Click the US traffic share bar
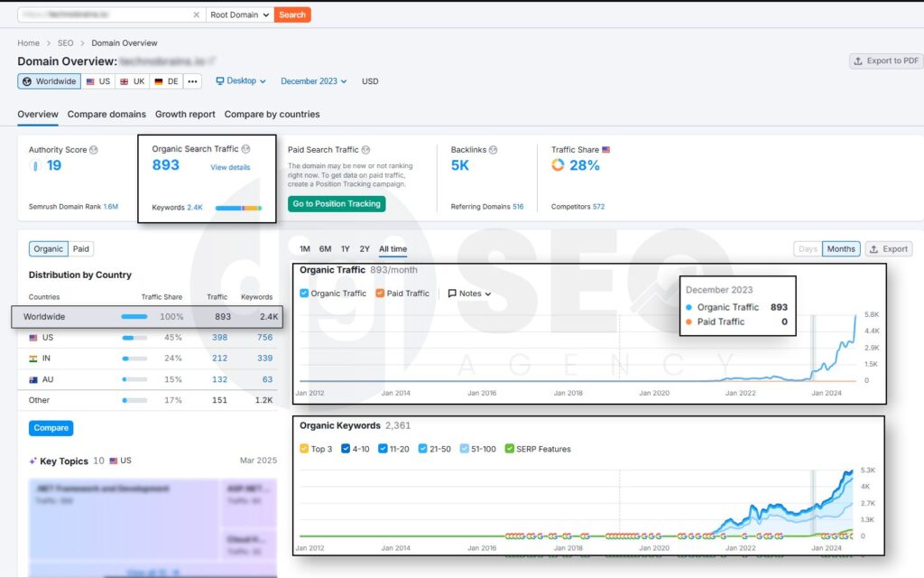924x578 pixels. point(135,338)
